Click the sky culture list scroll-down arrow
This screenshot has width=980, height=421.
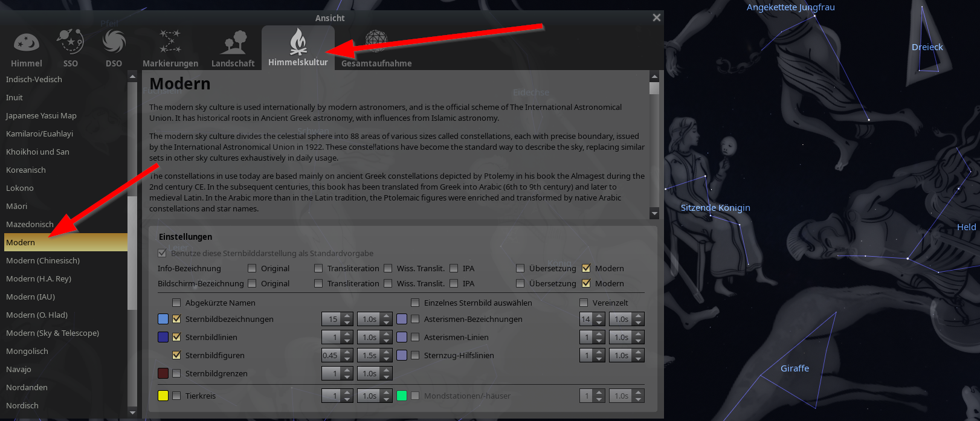tap(133, 413)
